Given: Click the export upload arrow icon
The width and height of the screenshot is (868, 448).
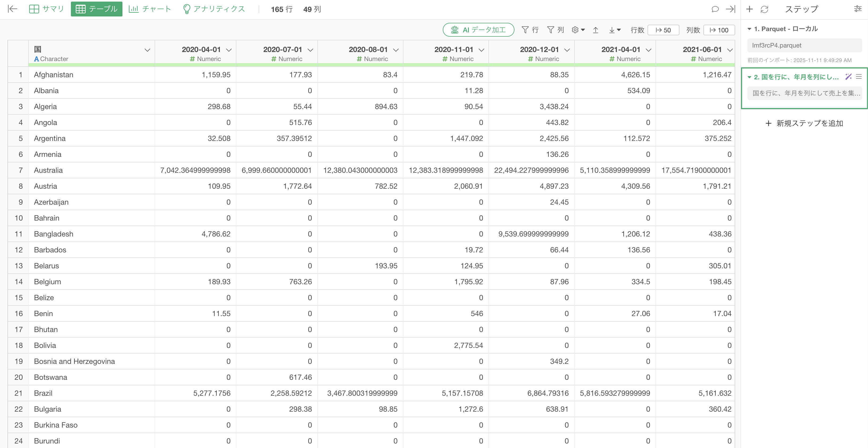Looking at the screenshot, I should coord(595,30).
